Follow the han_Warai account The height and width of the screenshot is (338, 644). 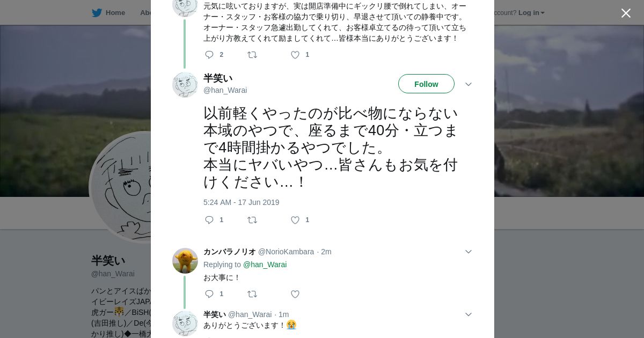pos(426,84)
